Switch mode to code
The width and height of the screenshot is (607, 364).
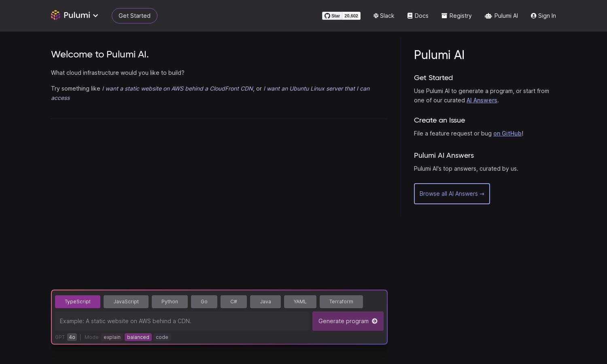point(162,337)
